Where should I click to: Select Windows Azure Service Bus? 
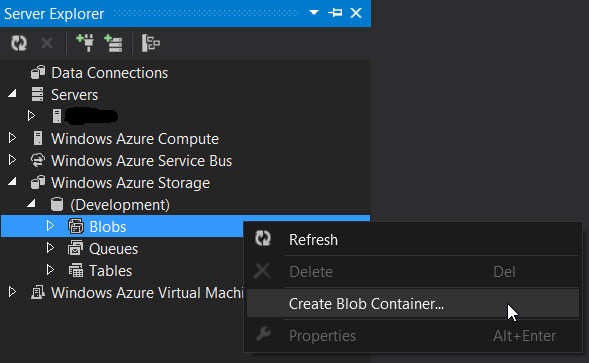pos(142,161)
